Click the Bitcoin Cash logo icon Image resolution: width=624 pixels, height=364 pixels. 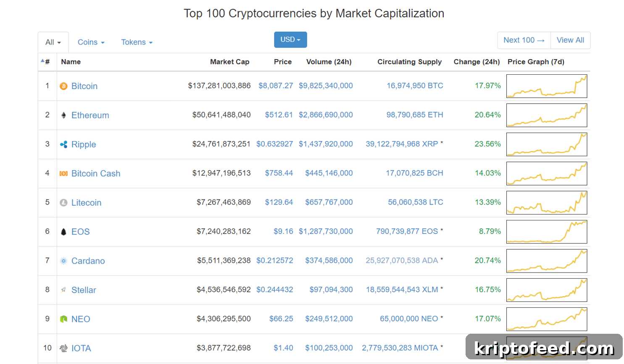pyautogui.click(x=63, y=173)
